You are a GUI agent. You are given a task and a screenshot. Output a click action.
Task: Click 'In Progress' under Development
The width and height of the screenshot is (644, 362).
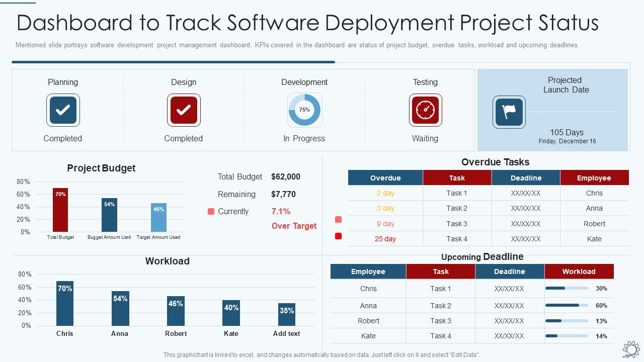tap(304, 138)
